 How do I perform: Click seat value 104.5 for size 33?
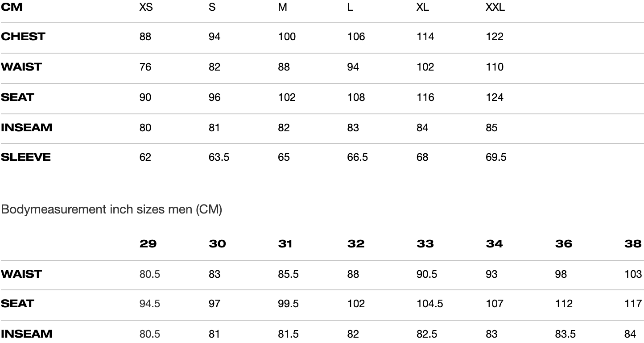point(429,304)
